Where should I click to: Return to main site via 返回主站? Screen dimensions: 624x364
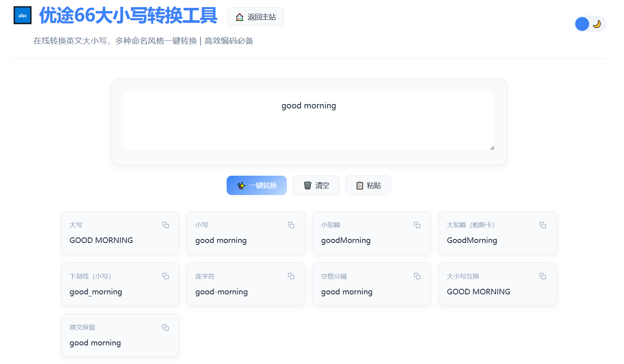(x=256, y=17)
